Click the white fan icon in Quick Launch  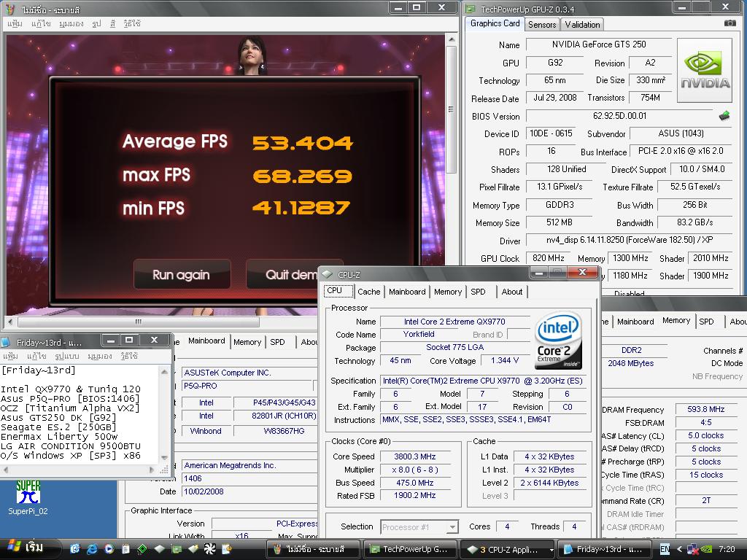coord(209,549)
